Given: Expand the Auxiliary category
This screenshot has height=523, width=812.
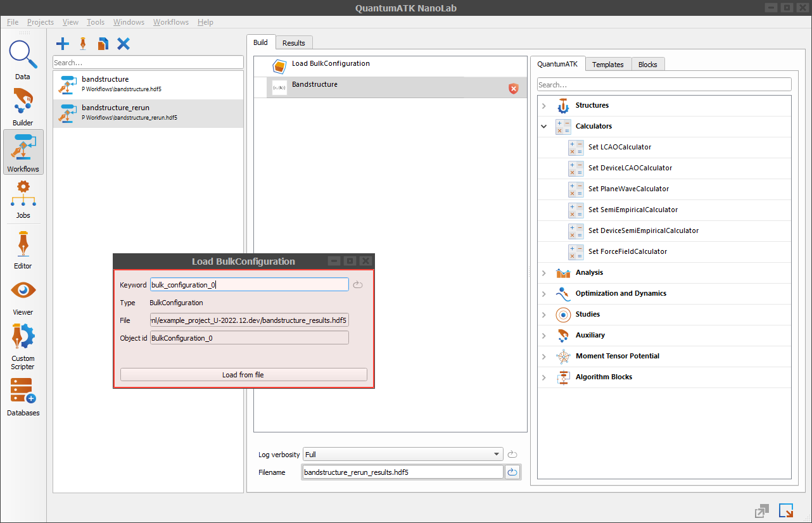Looking at the screenshot, I should click(544, 336).
